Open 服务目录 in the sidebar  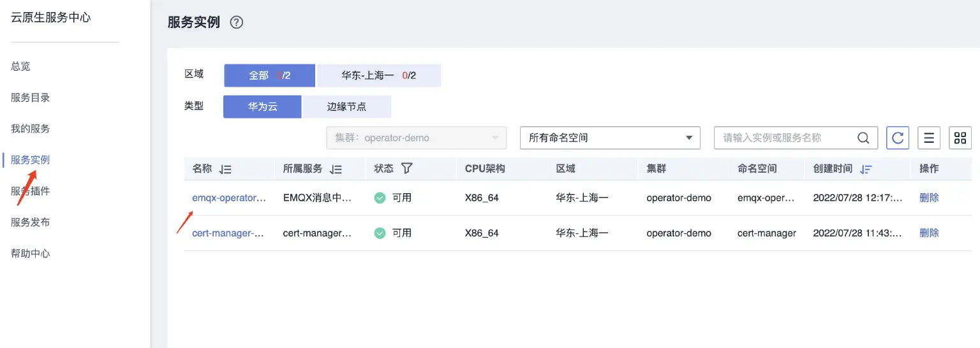tap(30, 98)
